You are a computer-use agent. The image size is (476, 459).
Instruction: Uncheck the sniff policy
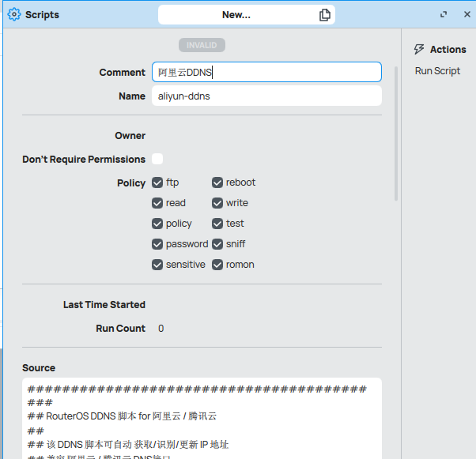point(217,244)
